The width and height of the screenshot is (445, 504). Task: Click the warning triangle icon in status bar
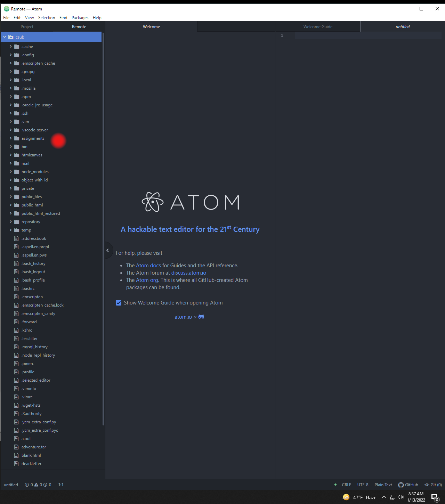pyautogui.click(x=36, y=485)
